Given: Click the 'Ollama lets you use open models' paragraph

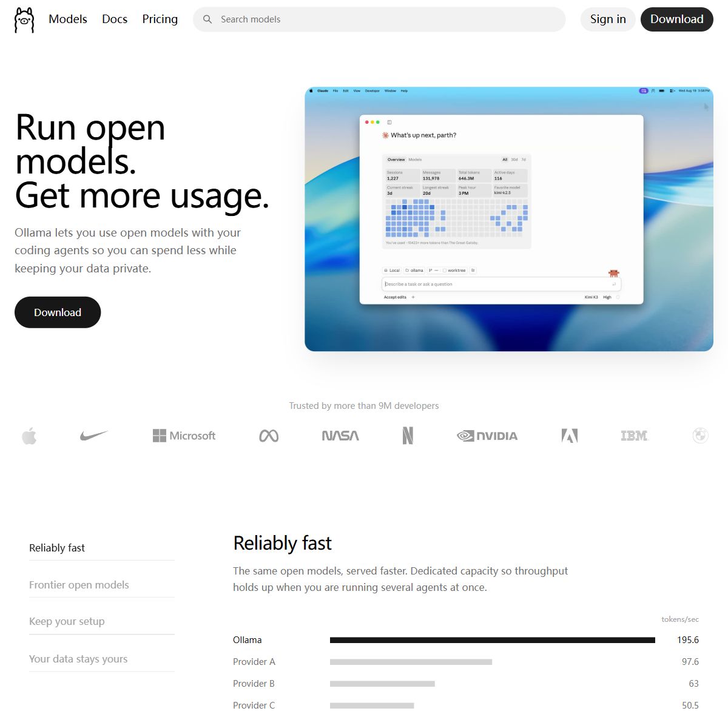Looking at the screenshot, I should [127, 251].
